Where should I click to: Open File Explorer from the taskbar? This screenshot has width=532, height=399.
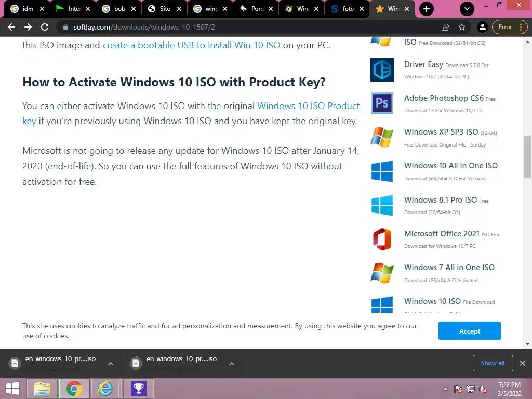click(42, 389)
